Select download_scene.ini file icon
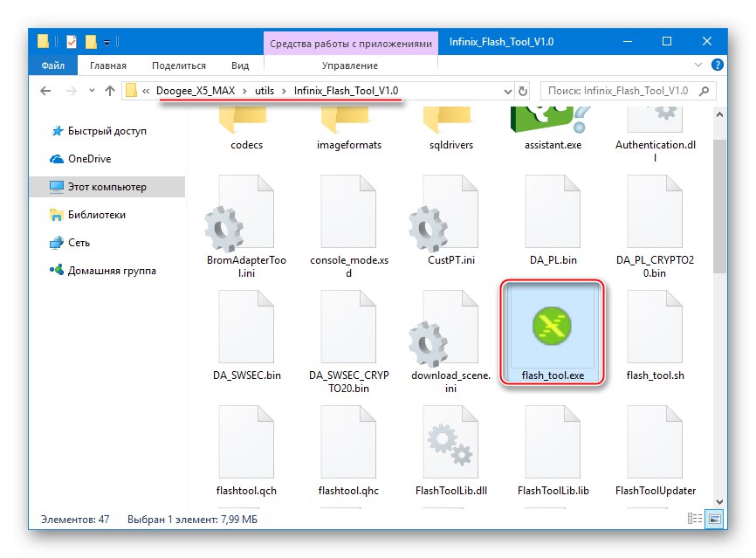This screenshot has width=756, height=558. (x=443, y=328)
